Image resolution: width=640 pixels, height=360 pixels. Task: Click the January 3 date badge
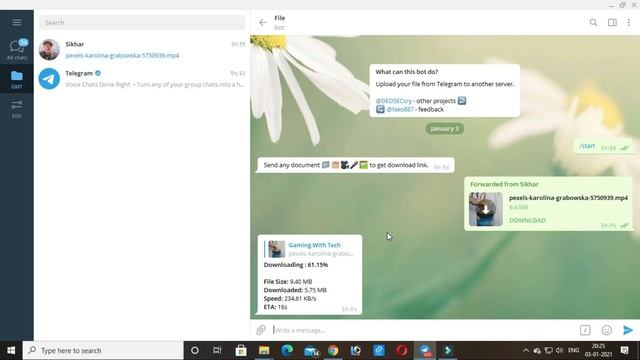click(x=444, y=129)
